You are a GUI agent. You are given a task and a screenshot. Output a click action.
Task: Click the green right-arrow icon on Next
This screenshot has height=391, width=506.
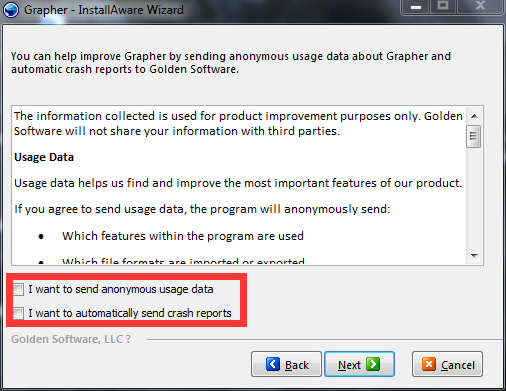click(373, 364)
